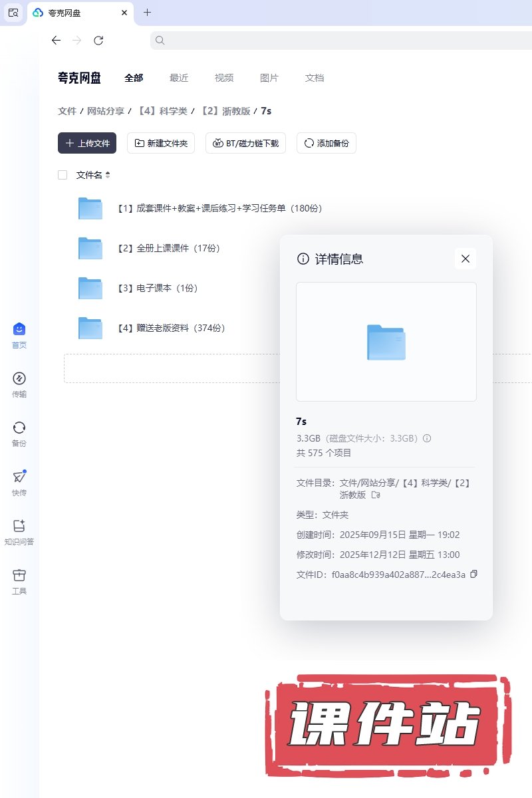The image size is (532, 798).
Task: Toggle the select-all checkbox beside 文件名
Action: (x=63, y=175)
